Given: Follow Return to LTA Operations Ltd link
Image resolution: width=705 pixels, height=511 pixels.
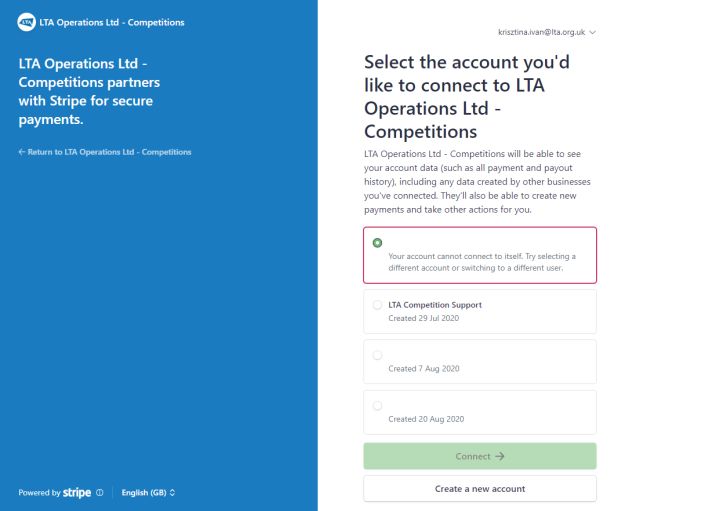Looking at the screenshot, I should pos(105,152).
